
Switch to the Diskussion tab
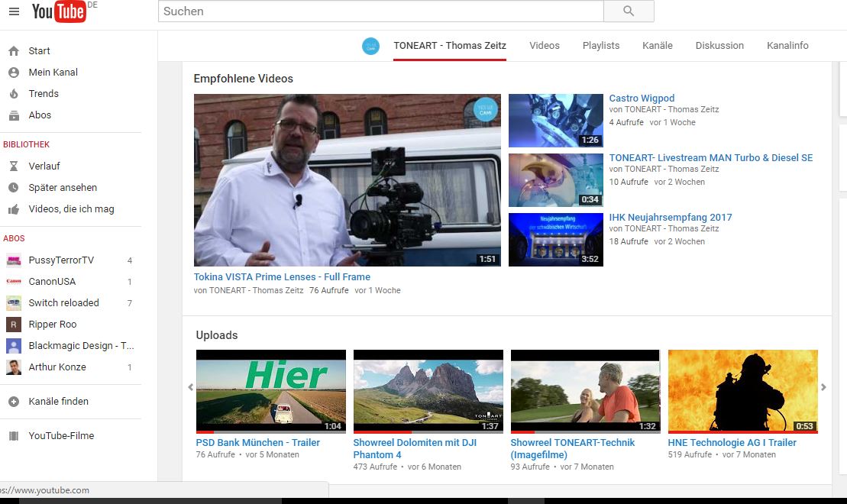tap(719, 46)
